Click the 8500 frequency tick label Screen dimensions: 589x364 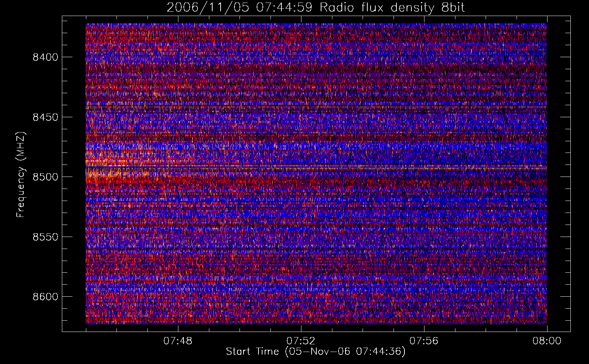pyautogui.click(x=46, y=177)
